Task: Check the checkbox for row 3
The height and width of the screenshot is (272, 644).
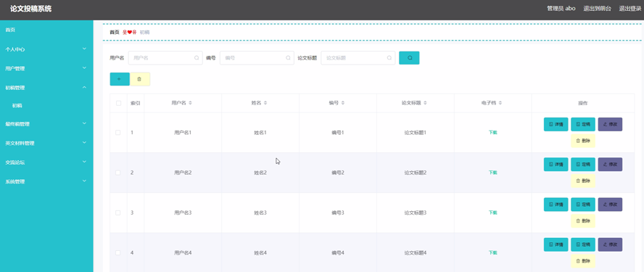Action: pos(118,213)
